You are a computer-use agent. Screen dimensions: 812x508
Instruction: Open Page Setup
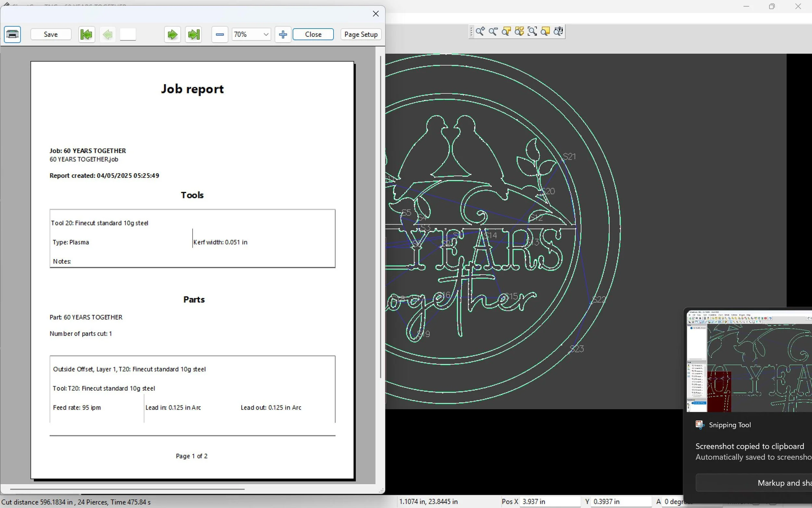click(x=361, y=34)
